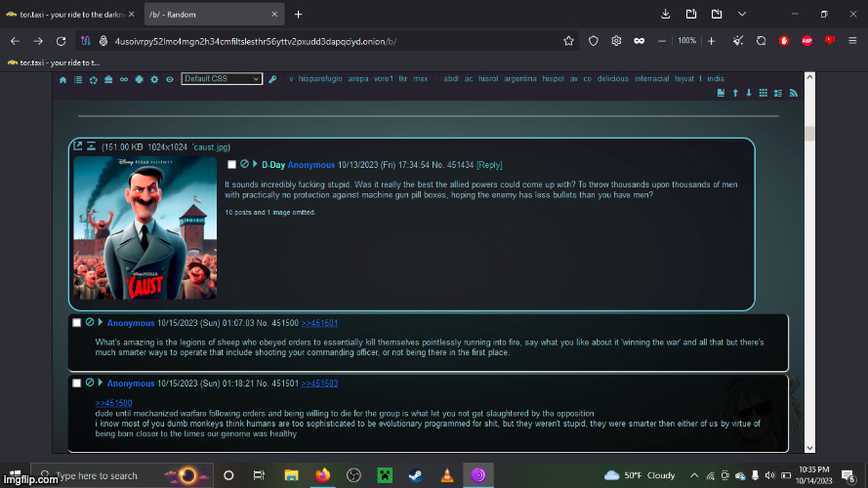Open Steam from the taskbar

click(x=416, y=475)
